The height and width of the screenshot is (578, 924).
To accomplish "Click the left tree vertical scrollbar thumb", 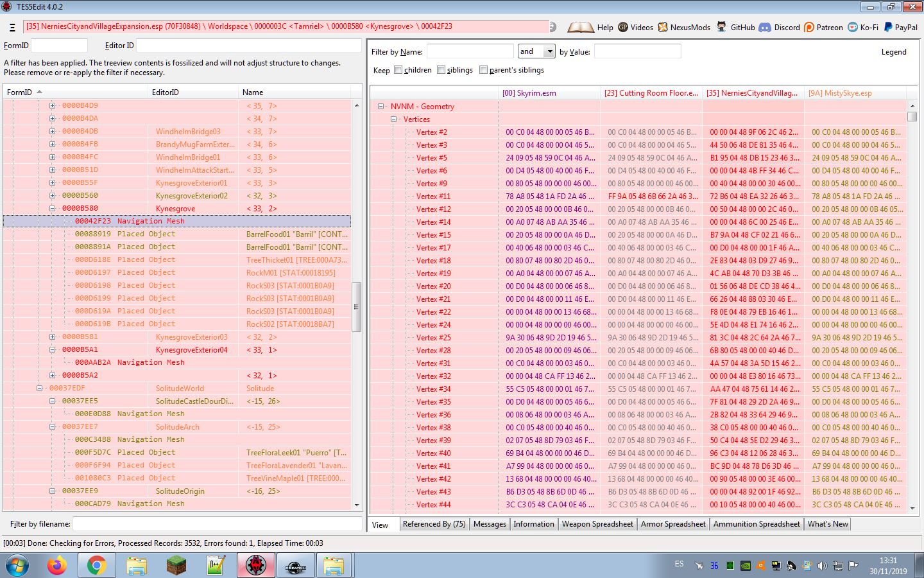I will point(357,307).
